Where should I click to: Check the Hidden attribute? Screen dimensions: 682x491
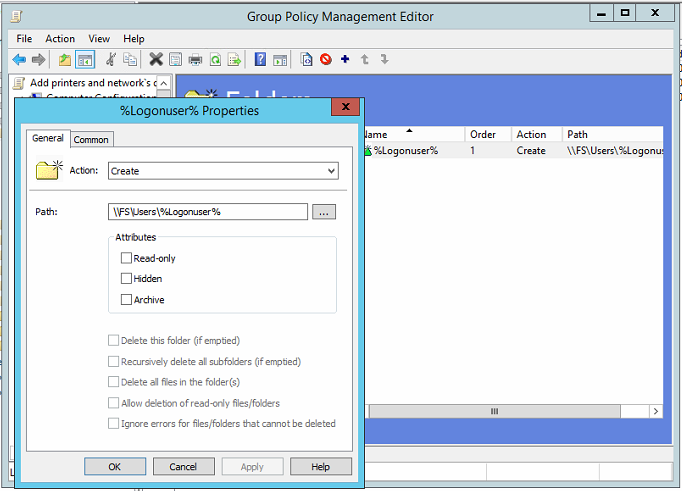click(126, 278)
